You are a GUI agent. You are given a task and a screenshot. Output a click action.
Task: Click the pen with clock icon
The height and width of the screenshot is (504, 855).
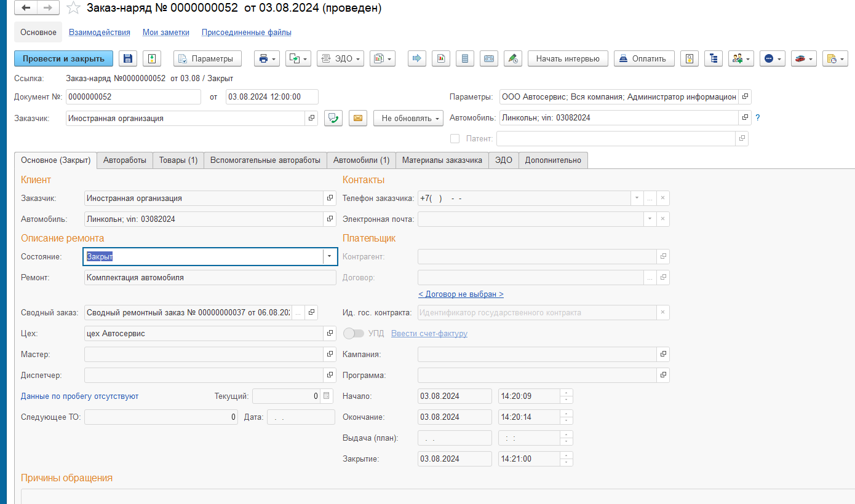tap(513, 58)
